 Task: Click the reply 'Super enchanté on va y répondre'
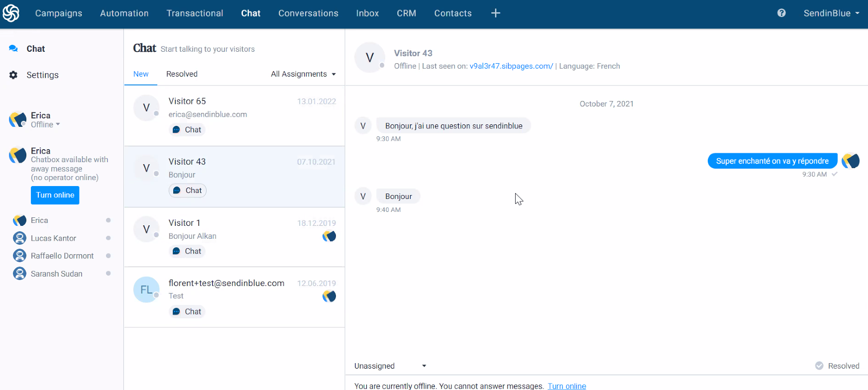pyautogui.click(x=772, y=161)
